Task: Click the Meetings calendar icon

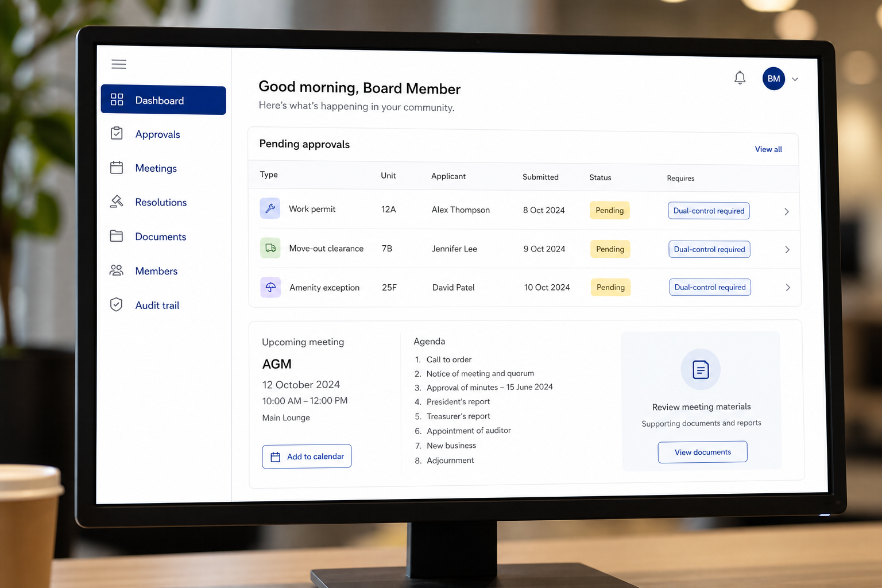Action: 117,167
